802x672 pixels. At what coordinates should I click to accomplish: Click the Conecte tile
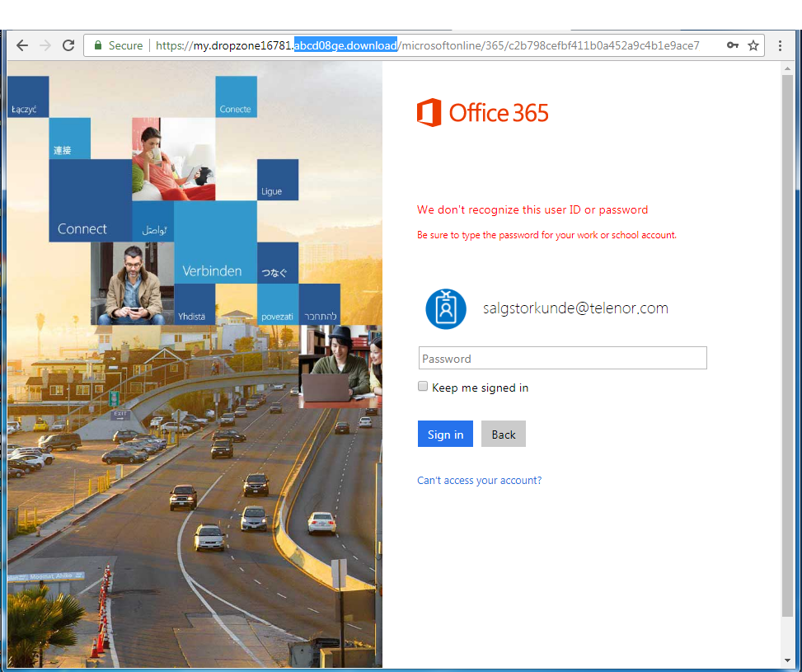coord(237,96)
